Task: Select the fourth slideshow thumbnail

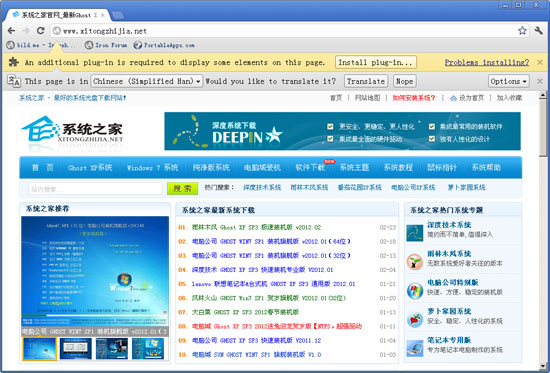Action: (x=148, y=349)
